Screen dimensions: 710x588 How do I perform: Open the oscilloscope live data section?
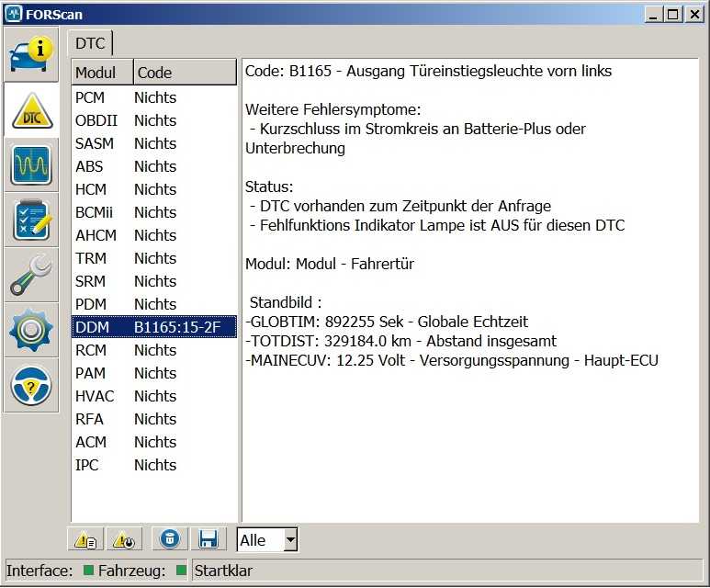[31, 165]
